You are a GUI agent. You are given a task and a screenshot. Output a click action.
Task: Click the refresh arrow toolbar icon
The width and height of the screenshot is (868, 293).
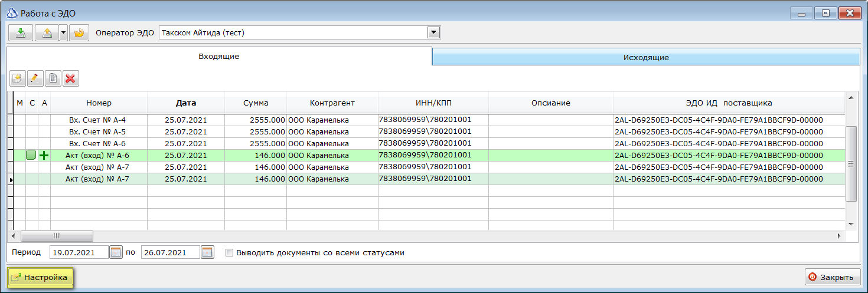tap(79, 32)
